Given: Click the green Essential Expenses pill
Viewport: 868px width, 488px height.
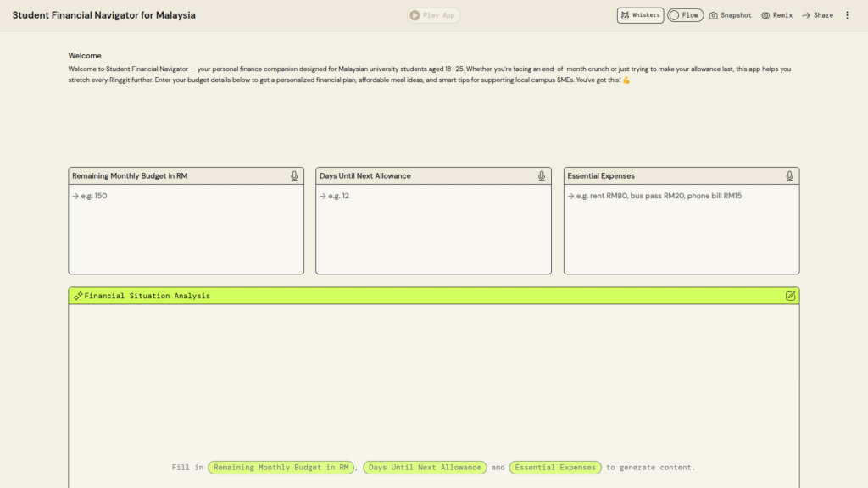Looking at the screenshot, I should point(555,468).
